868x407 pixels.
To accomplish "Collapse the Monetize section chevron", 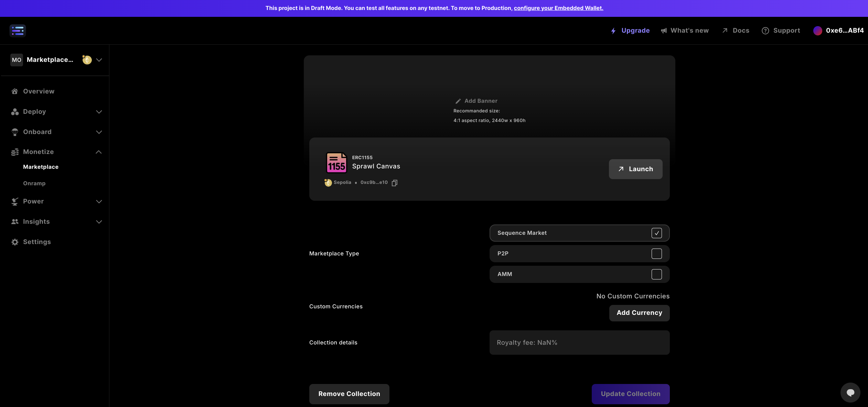I will 99,152.
